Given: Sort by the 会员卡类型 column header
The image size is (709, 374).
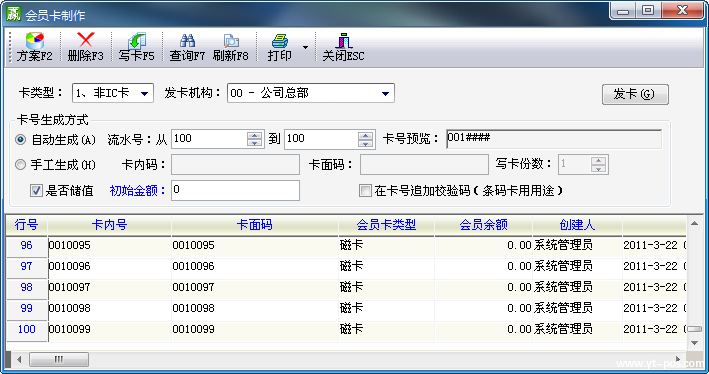Looking at the screenshot, I should tap(386, 225).
